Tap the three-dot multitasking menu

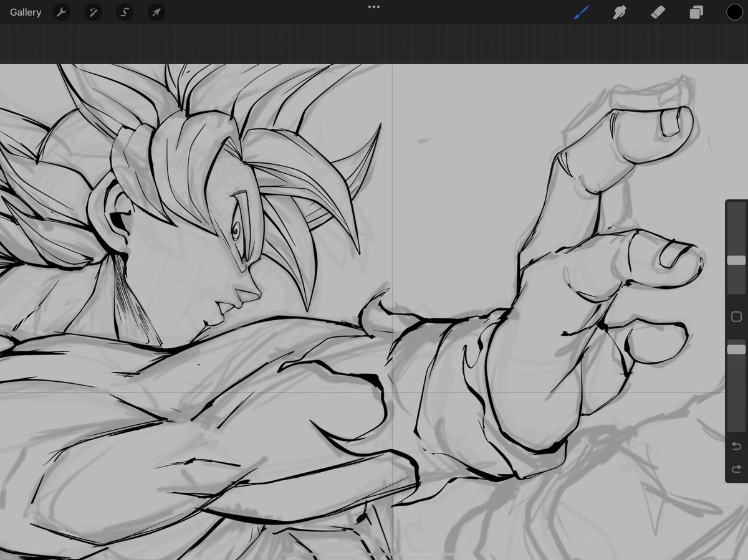click(374, 7)
